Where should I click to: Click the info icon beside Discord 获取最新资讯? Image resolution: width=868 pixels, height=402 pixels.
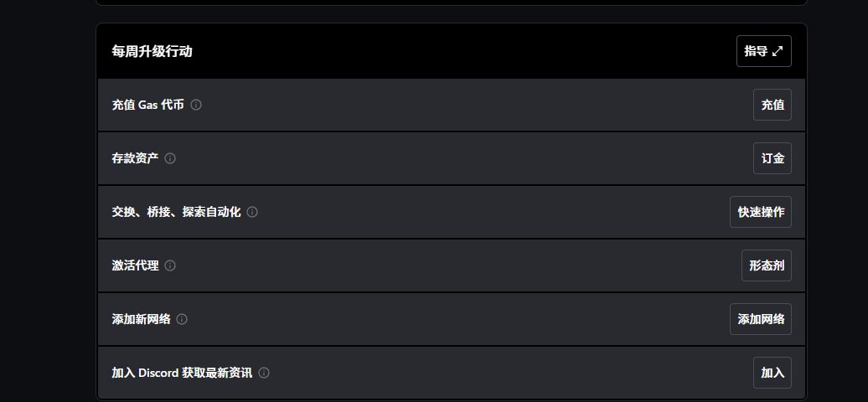264,374
